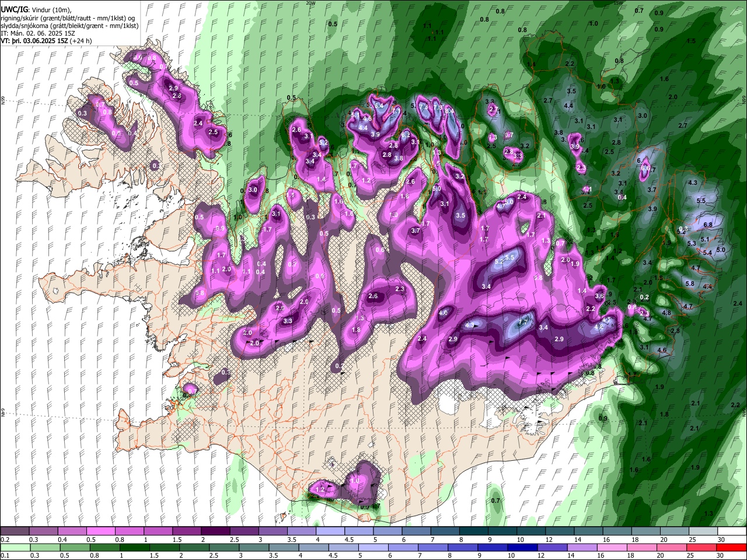Click the 'slydda/snjókoma' description line
The width and height of the screenshot is (747, 560).
click(69, 26)
